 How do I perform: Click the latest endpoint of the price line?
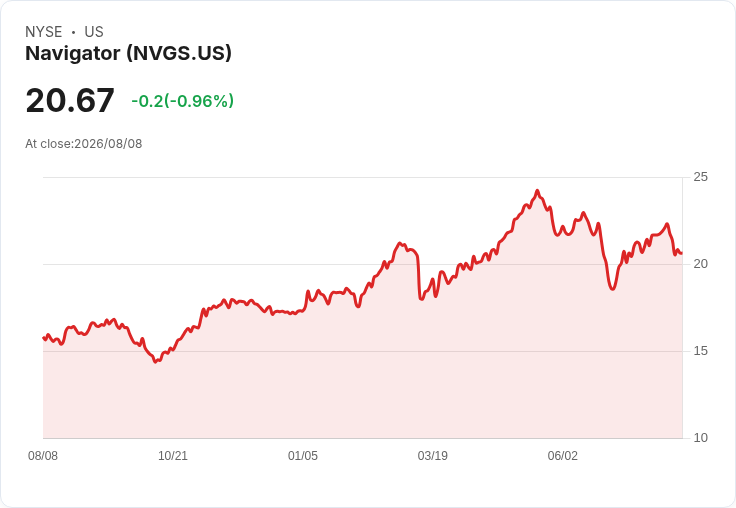click(681, 254)
